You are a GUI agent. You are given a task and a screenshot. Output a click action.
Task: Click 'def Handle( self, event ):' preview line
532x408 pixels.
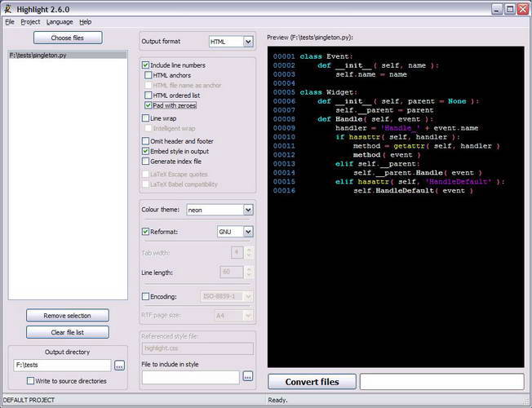coord(375,119)
